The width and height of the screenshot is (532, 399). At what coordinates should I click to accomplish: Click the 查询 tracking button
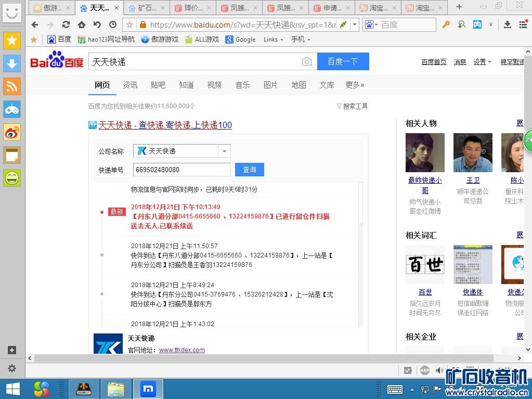tap(250, 170)
